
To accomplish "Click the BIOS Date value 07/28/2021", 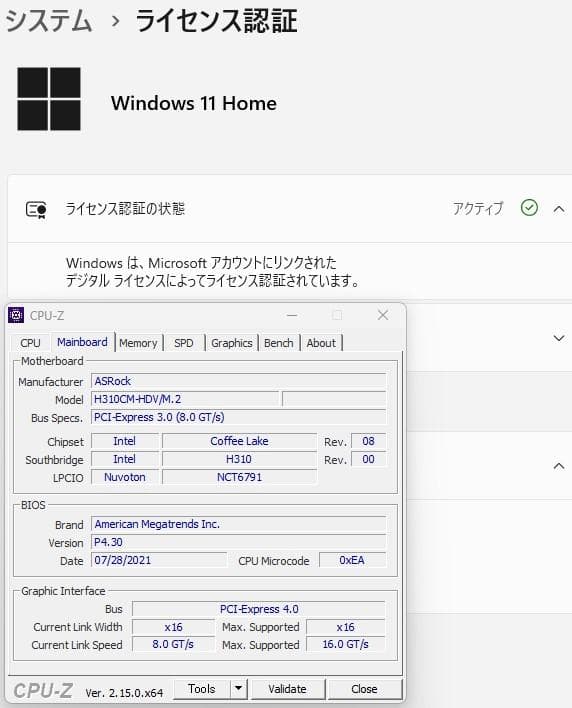I will pos(159,560).
